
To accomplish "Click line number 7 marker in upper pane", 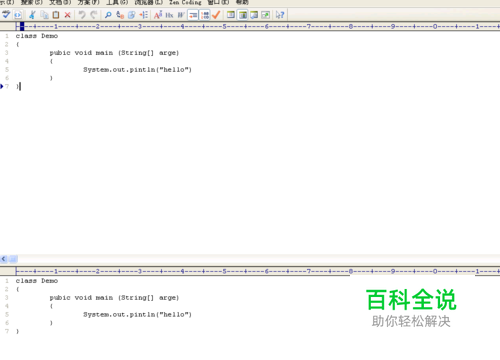I will (7, 86).
